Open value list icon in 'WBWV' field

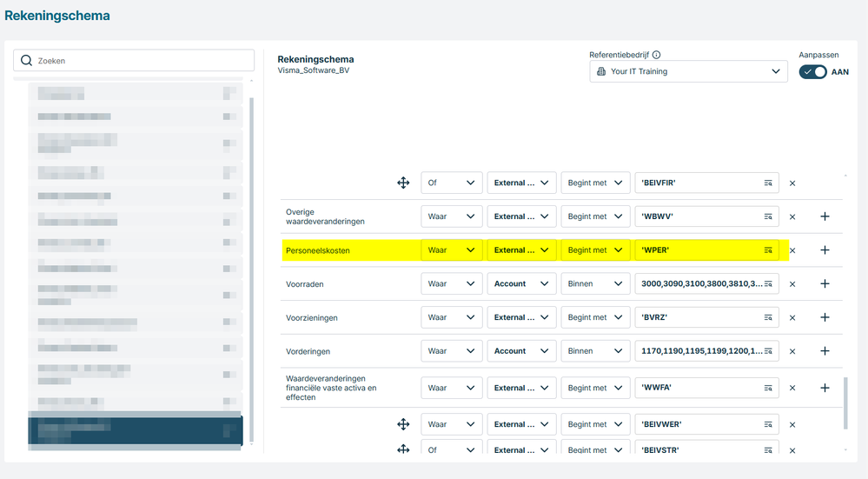pos(768,216)
